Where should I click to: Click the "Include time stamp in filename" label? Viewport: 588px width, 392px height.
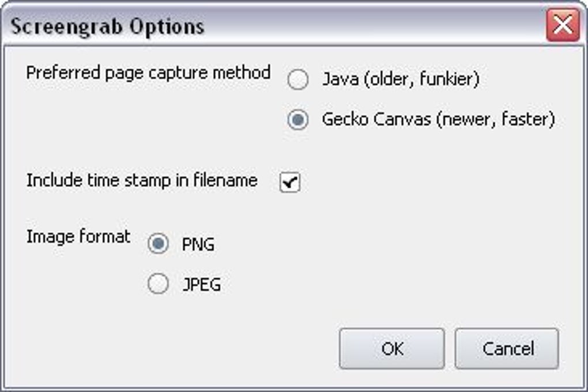[x=142, y=180]
